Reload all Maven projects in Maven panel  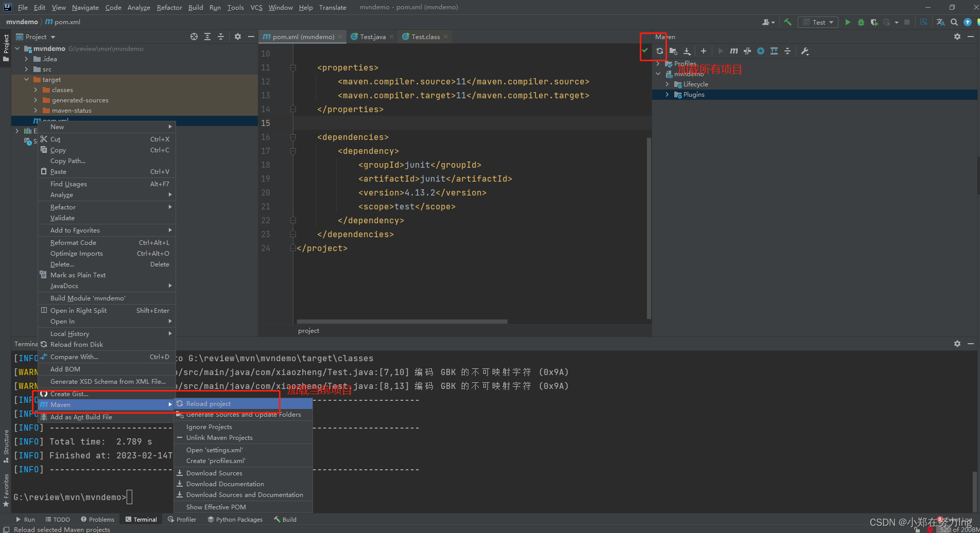tap(659, 51)
